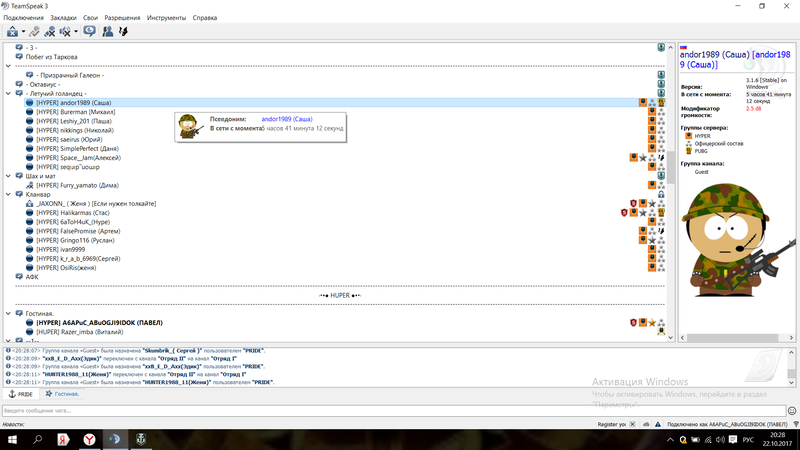Click the speech bubble clock toolbar icon
Image resolution: width=800 pixels, height=450 pixels.
point(89,31)
